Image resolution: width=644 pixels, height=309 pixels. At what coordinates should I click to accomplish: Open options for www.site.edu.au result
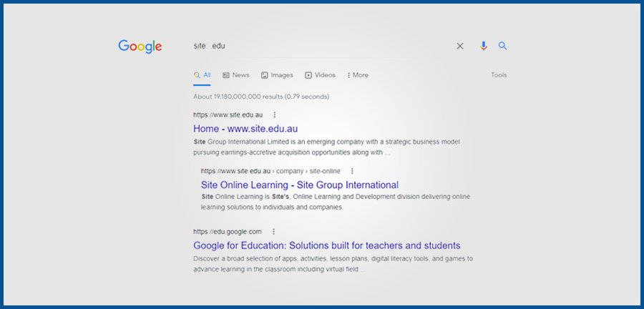click(x=275, y=114)
